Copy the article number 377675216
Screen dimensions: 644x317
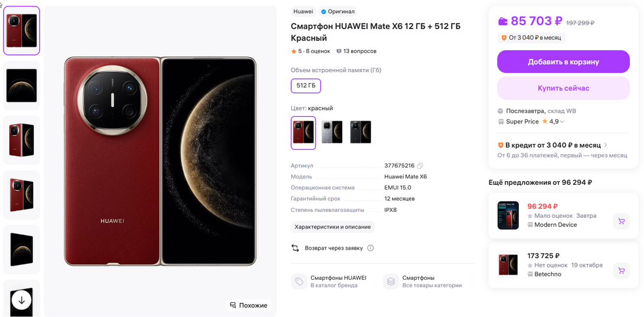pyautogui.click(x=420, y=166)
